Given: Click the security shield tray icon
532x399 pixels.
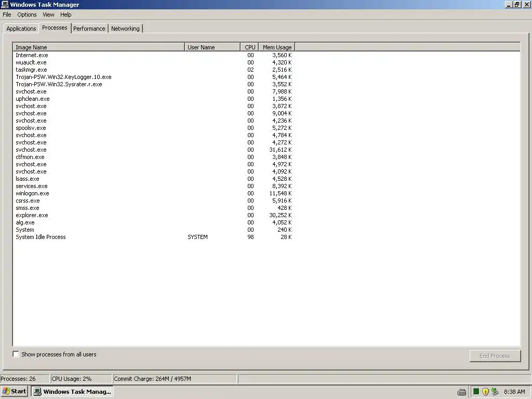Looking at the screenshot, I should tap(486, 392).
